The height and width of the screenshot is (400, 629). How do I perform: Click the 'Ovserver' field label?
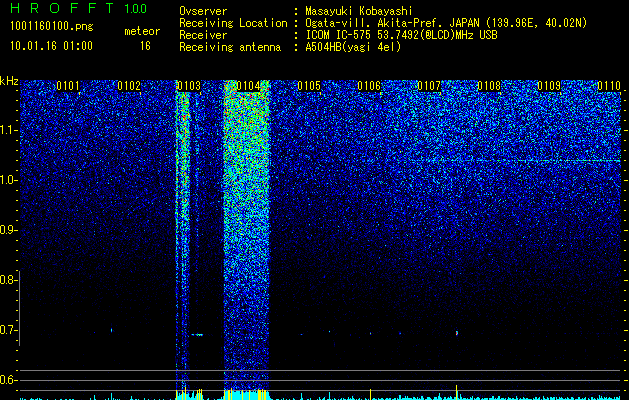coord(203,12)
